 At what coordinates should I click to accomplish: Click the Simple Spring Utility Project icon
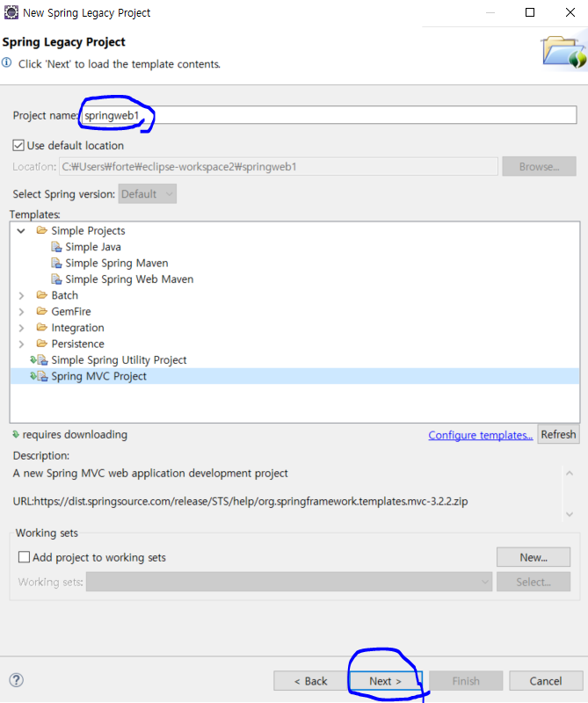click(x=39, y=360)
